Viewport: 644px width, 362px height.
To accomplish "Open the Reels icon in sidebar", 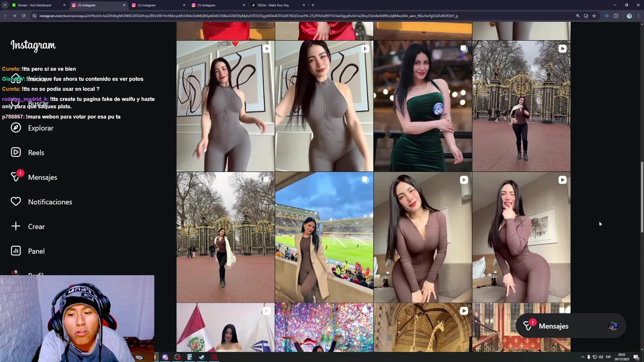I will [x=16, y=152].
